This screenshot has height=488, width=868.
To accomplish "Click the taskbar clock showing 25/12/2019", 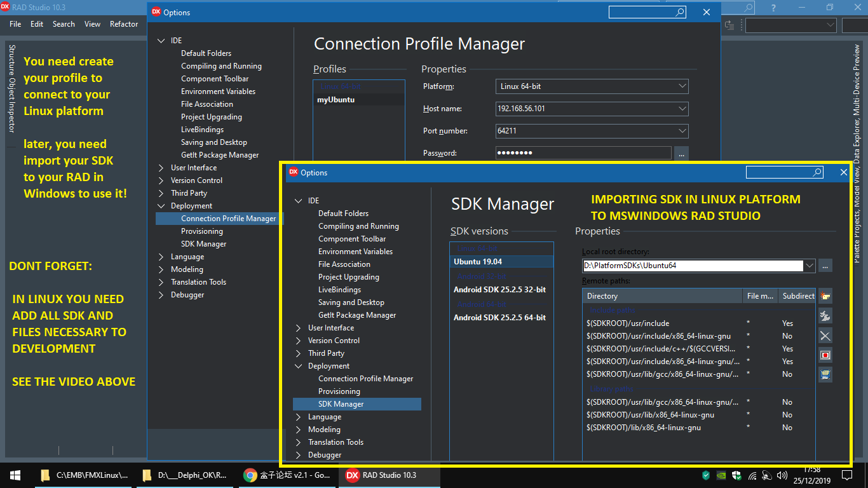I will tap(811, 475).
